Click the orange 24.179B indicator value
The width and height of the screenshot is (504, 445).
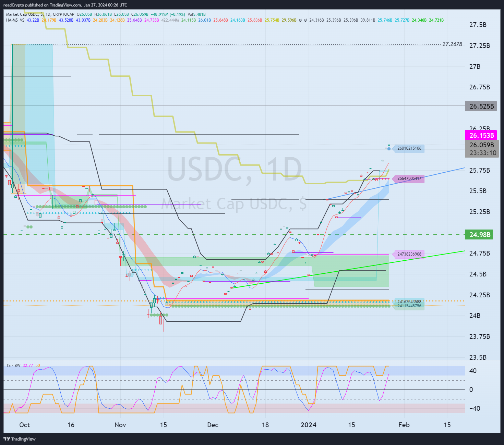tap(49, 20)
